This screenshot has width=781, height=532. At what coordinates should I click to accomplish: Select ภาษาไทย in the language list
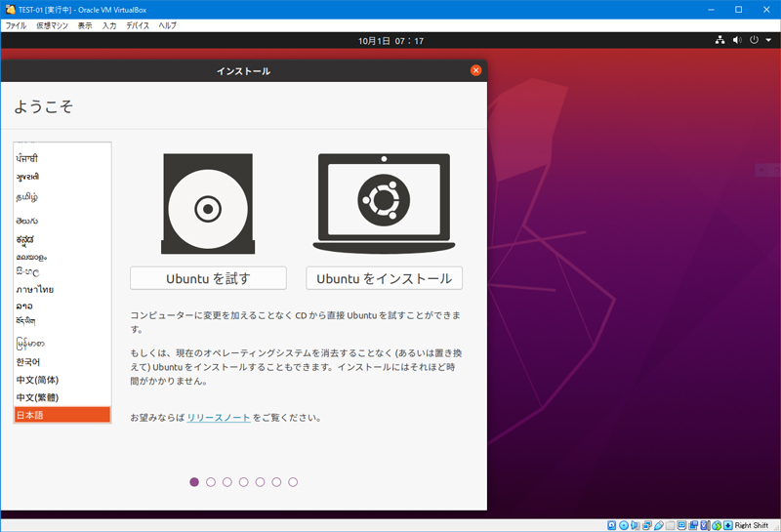[x=62, y=289]
